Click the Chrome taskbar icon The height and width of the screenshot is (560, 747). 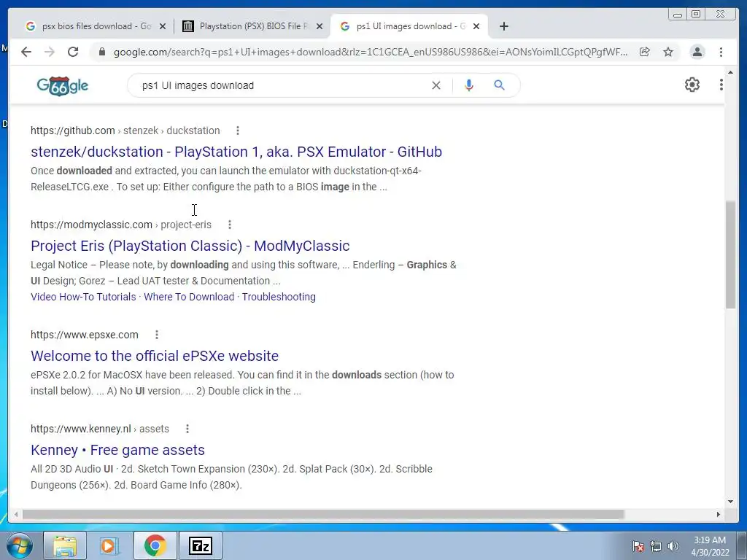pyautogui.click(x=155, y=545)
